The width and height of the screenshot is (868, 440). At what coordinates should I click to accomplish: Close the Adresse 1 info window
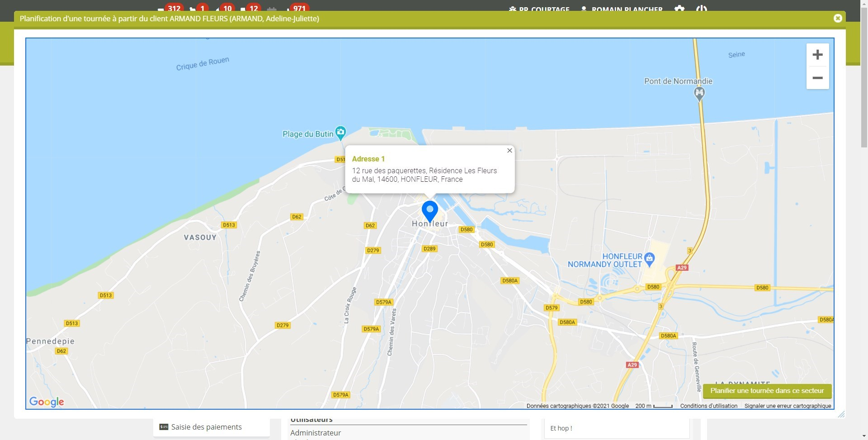point(509,150)
